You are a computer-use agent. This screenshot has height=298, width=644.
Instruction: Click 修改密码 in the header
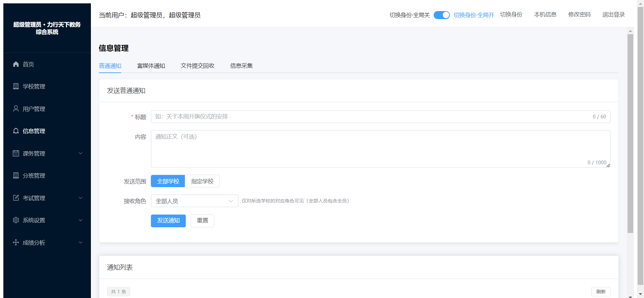[579, 14]
